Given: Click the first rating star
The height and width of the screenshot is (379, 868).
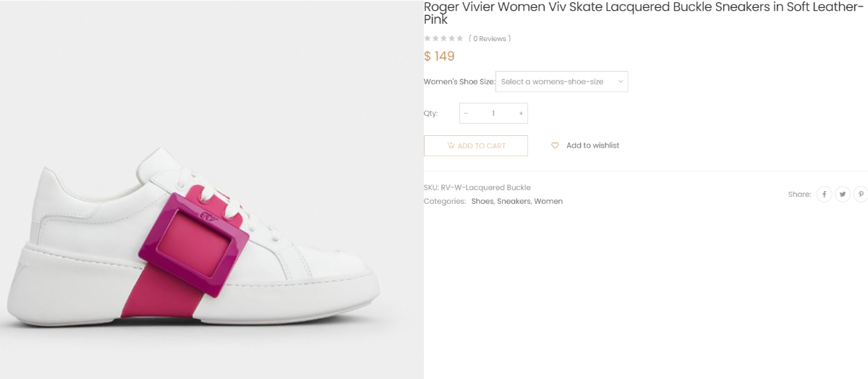Looking at the screenshot, I should coord(427,38).
